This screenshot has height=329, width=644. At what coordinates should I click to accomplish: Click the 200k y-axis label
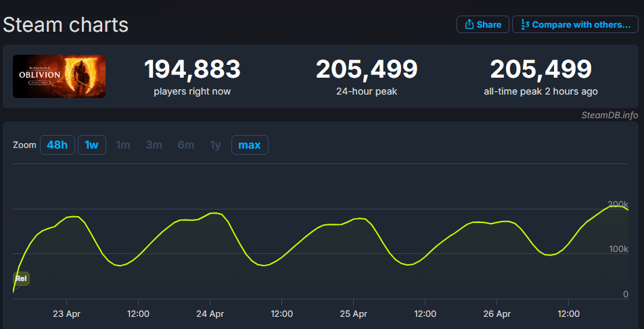tap(618, 204)
